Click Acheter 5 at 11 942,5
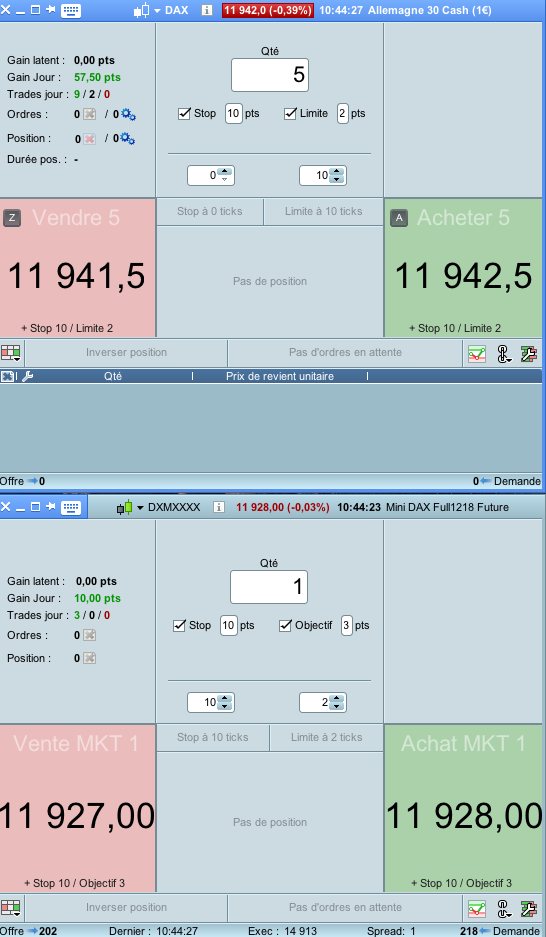 pos(463,268)
